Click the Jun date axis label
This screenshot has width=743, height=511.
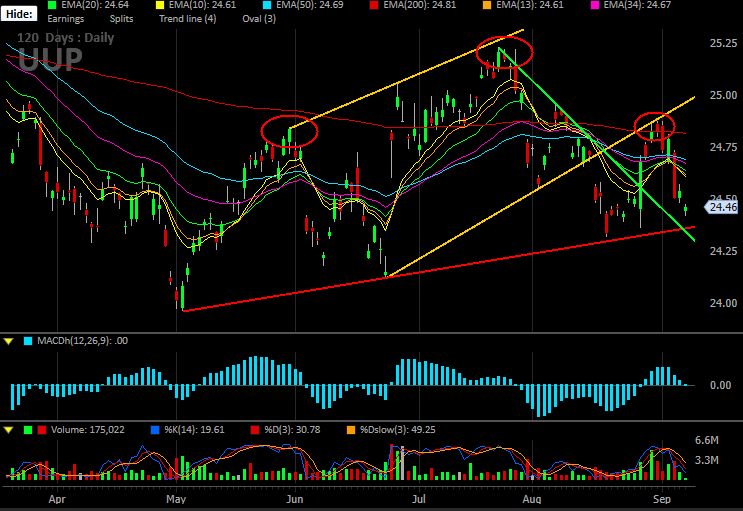(295, 499)
